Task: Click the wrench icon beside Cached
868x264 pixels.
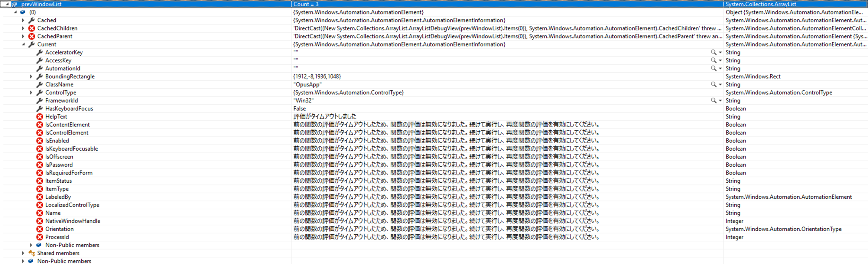Action: (x=32, y=20)
